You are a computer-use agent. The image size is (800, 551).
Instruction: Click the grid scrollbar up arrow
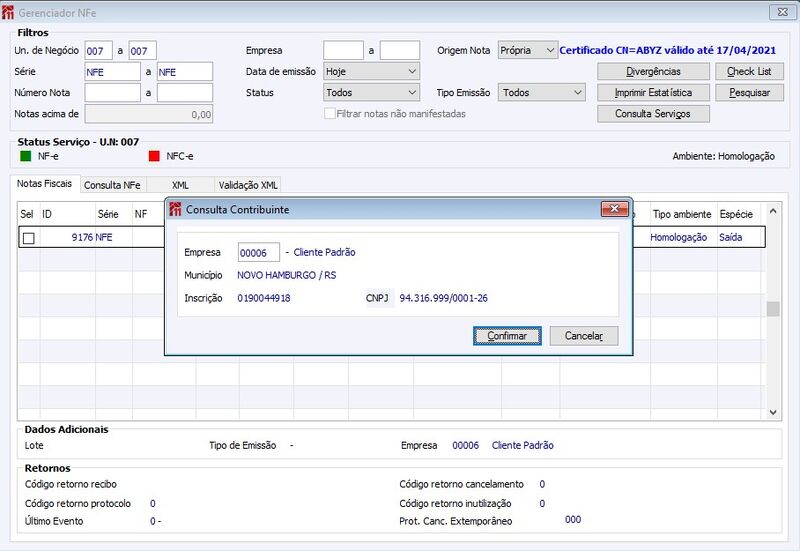click(x=773, y=211)
